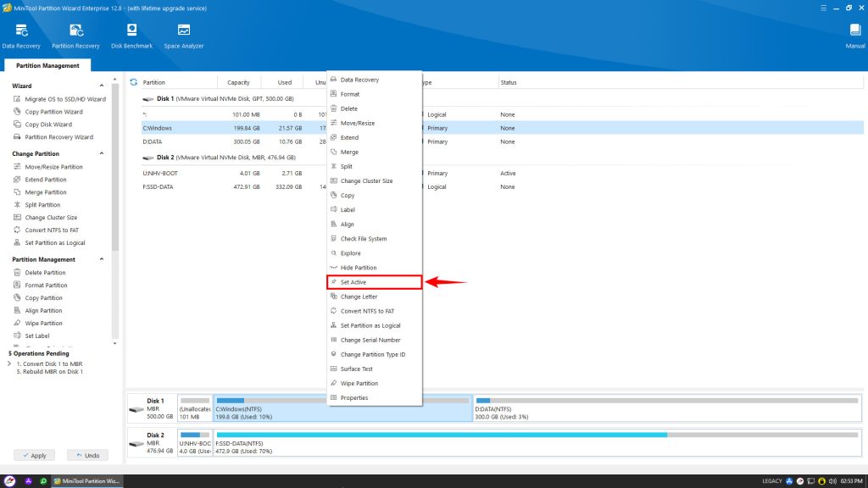Select Explore in the context menu
The height and width of the screenshot is (488, 868).
click(x=374, y=252)
